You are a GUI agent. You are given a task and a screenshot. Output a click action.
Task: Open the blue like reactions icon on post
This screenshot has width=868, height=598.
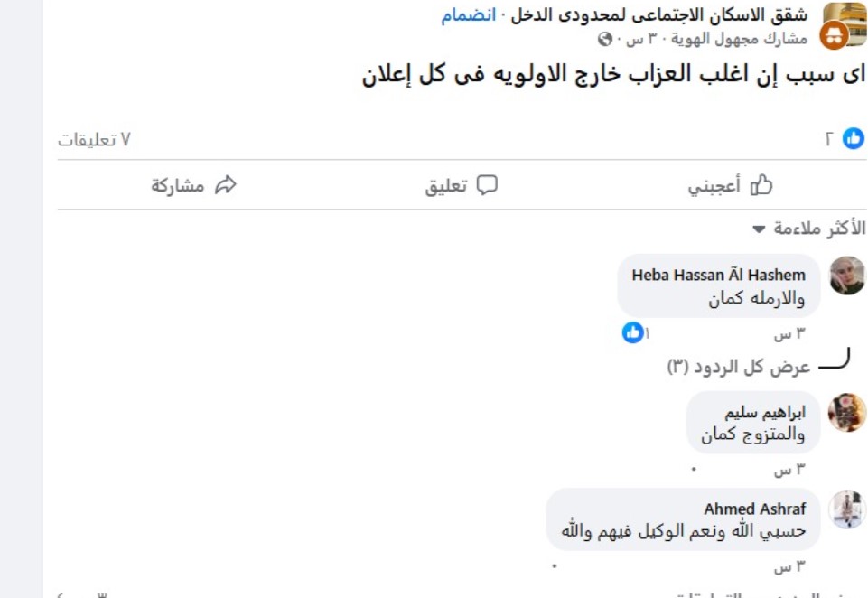point(853,138)
